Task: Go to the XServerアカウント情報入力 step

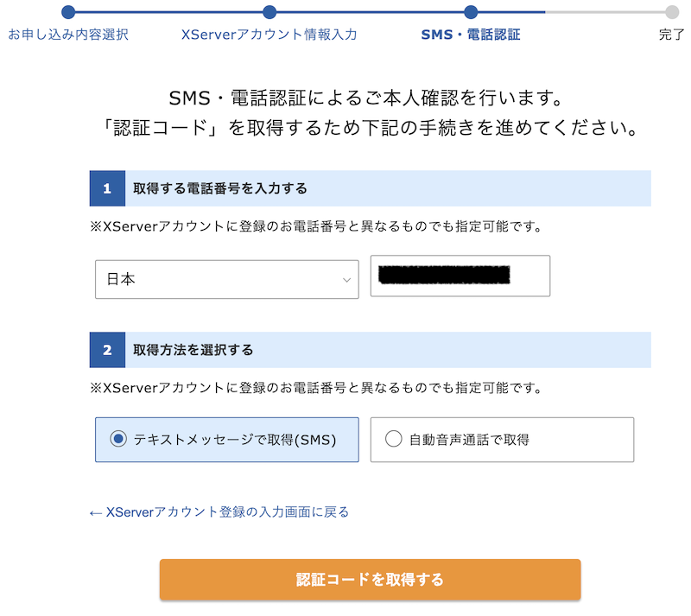Action: (269, 35)
